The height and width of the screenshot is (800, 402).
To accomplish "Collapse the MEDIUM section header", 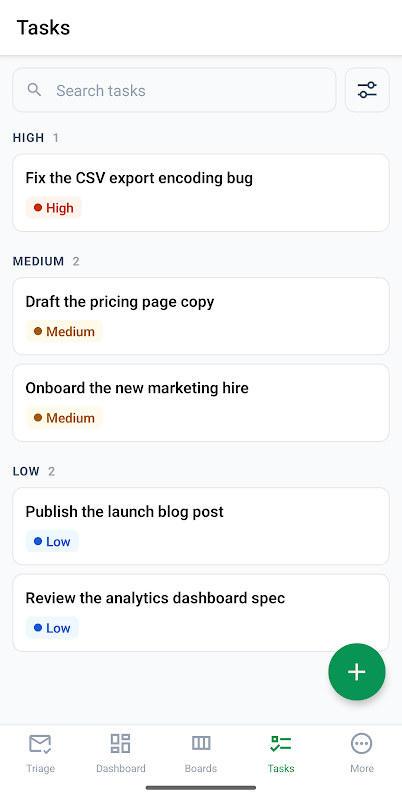I will 46,261.
